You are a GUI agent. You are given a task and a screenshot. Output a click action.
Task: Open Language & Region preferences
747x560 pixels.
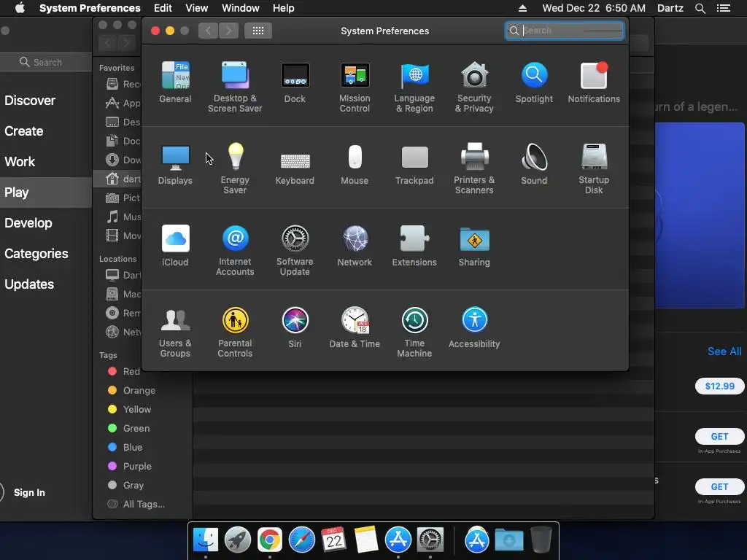click(414, 87)
